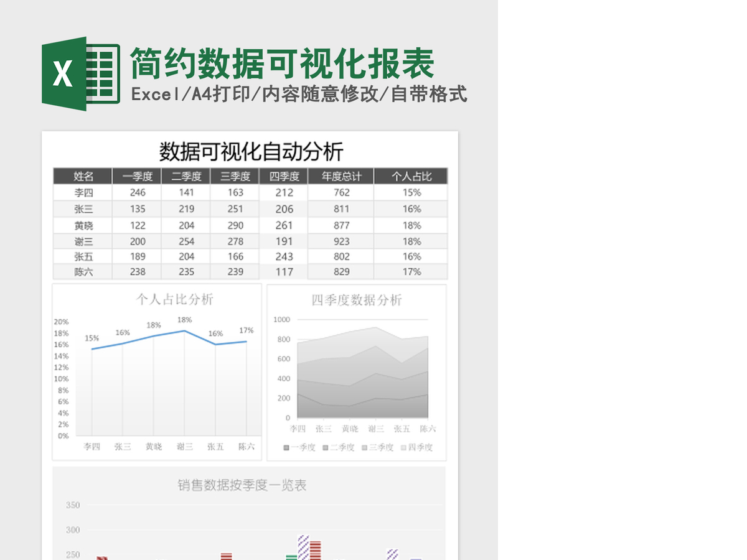747x560 pixels.
Task: Select annual total 802 for 张五
Action: tap(341, 256)
